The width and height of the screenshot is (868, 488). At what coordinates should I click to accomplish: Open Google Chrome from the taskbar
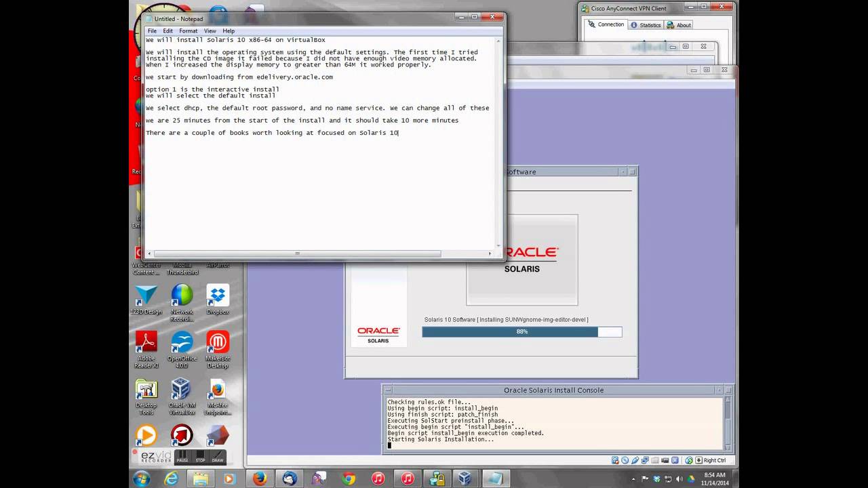click(349, 479)
